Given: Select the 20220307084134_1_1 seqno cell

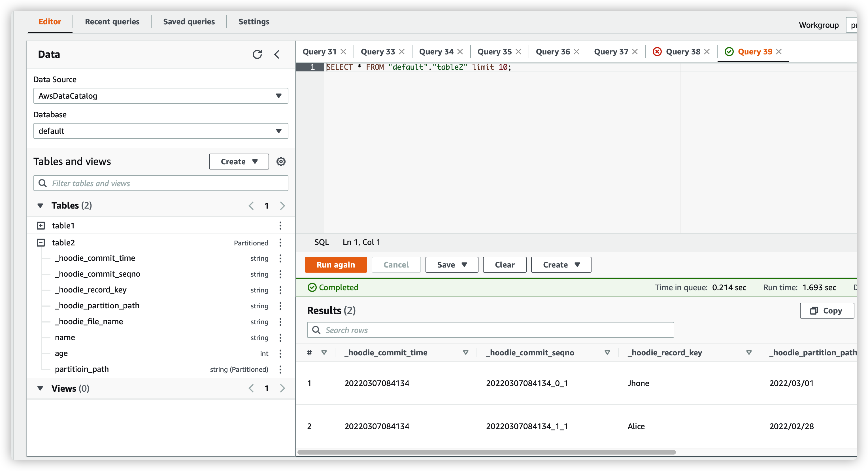Looking at the screenshot, I should point(527,426).
